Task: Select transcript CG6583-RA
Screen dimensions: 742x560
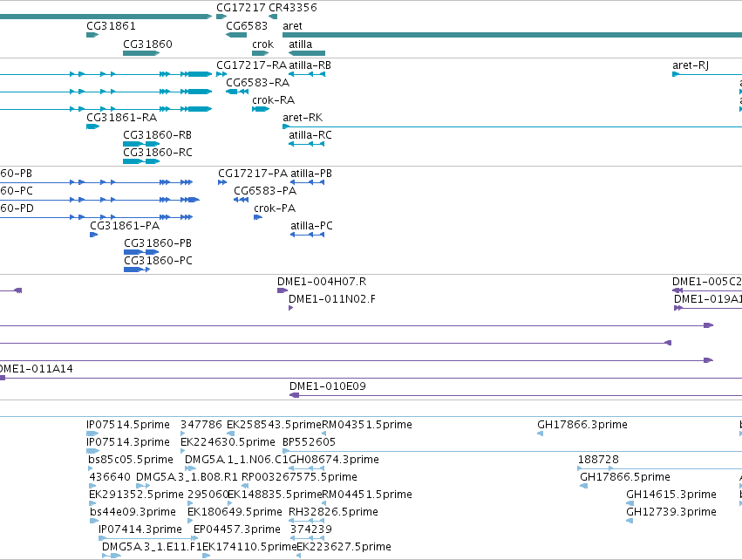Action: click(x=237, y=92)
